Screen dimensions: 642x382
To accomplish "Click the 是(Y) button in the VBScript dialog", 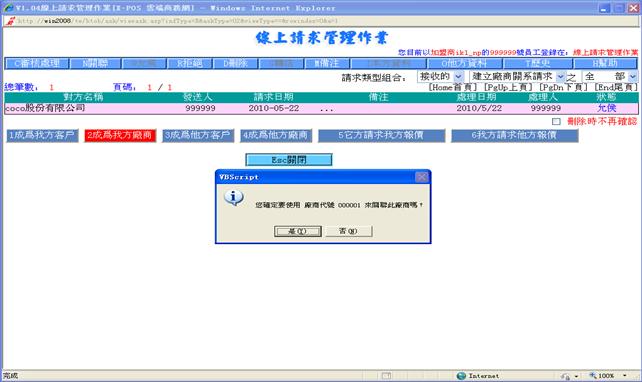I will tap(298, 231).
